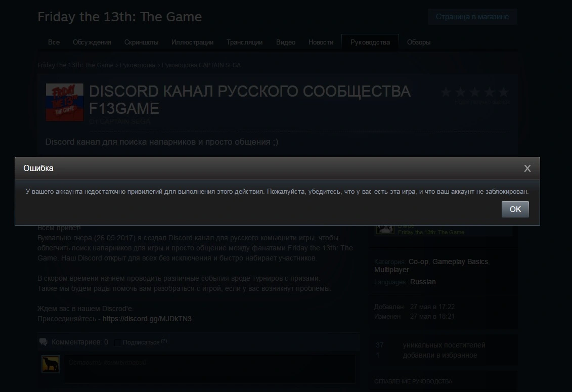This screenshot has height=392, width=572.
Task: Open the Страница в магазине store page button
Action: (x=472, y=17)
